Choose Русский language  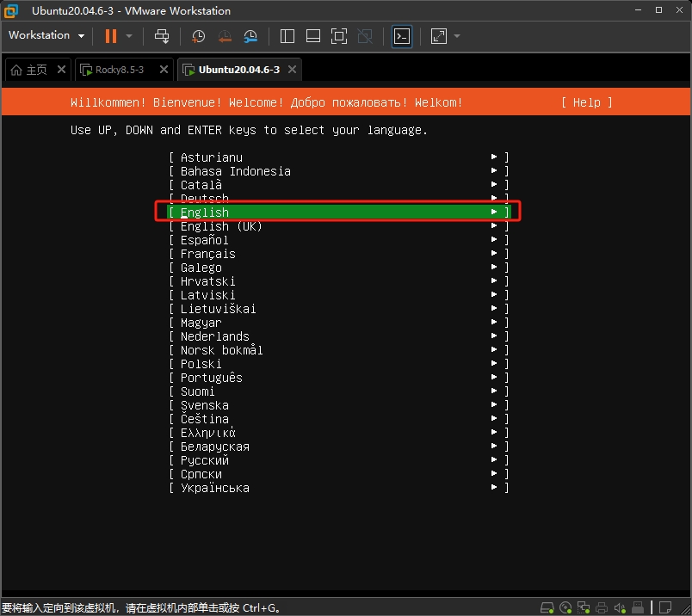tap(338, 460)
